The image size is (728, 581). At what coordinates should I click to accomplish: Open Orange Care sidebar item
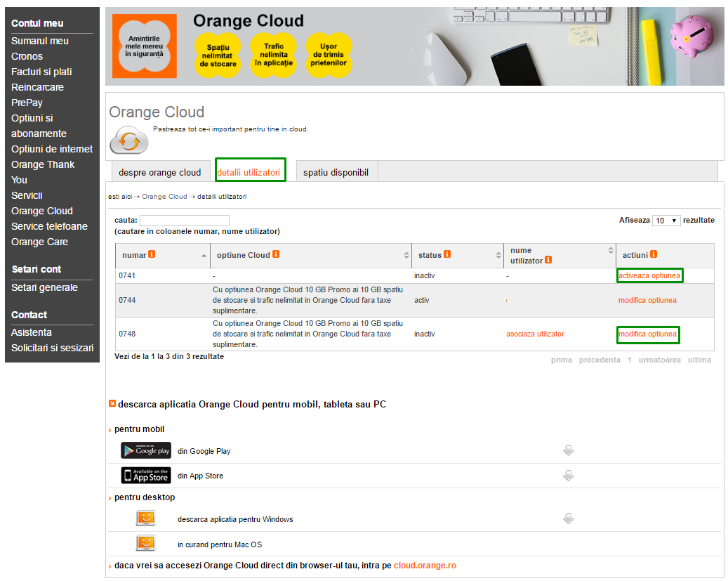[39, 242]
